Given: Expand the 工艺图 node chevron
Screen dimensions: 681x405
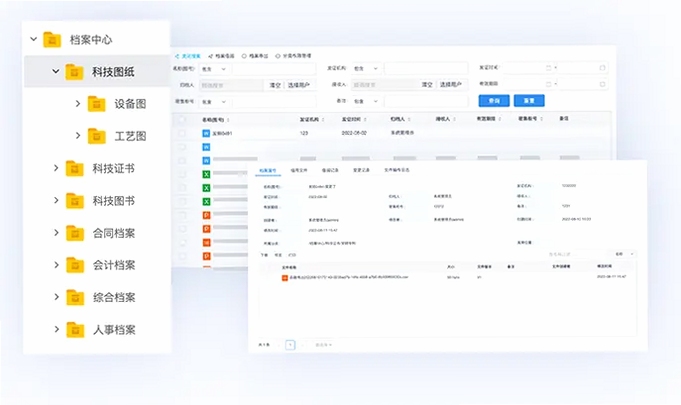Looking at the screenshot, I should (x=78, y=135).
